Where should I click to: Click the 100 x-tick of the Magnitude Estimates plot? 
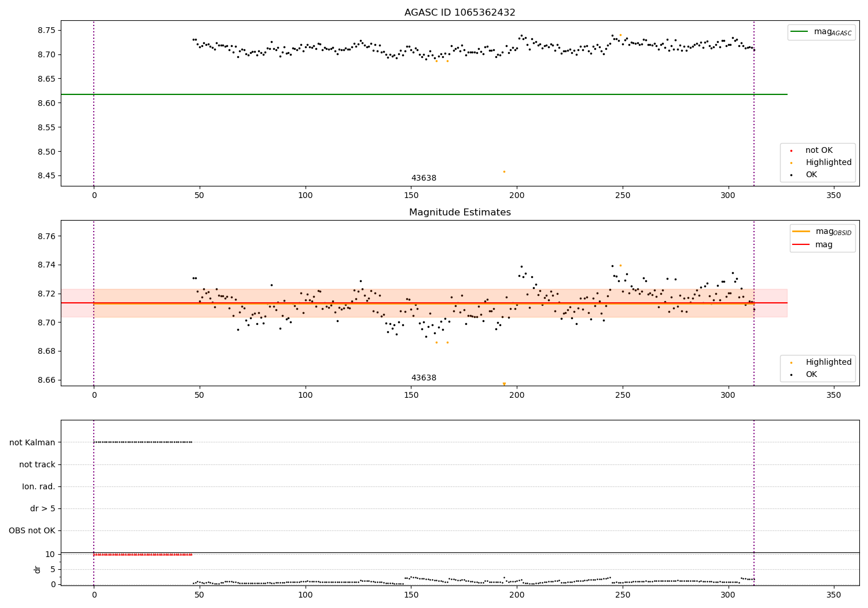coord(305,395)
